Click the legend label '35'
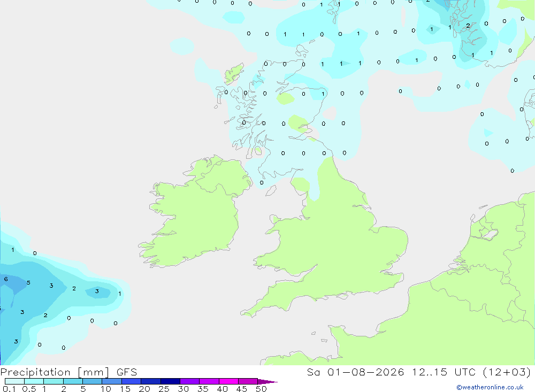535x392 pixels. click(x=203, y=389)
